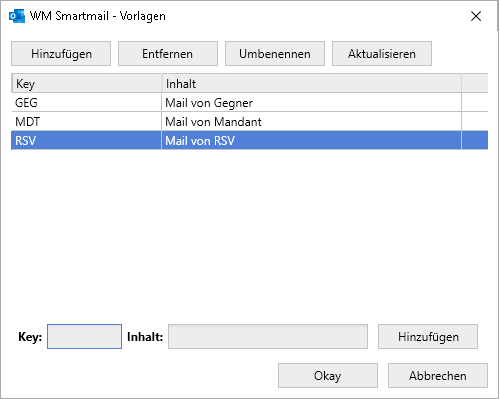
Task: Cancel with the Abbrechen button
Action: pyautogui.click(x=438, y=376)
